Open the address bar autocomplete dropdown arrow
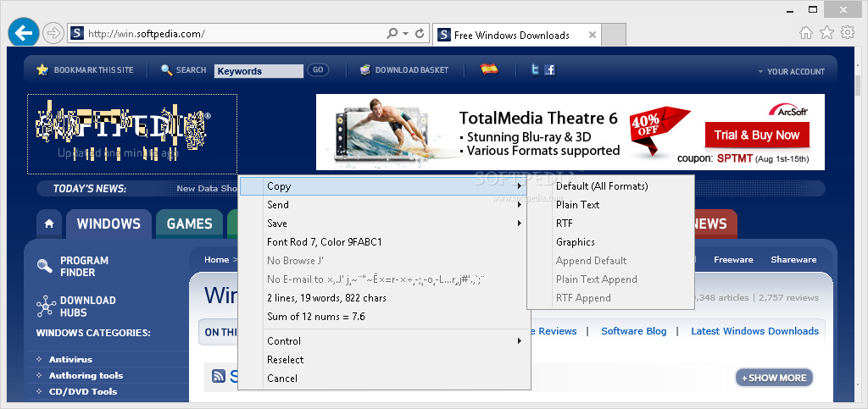Screen dimensions: 868x409 tap(406, 34)
